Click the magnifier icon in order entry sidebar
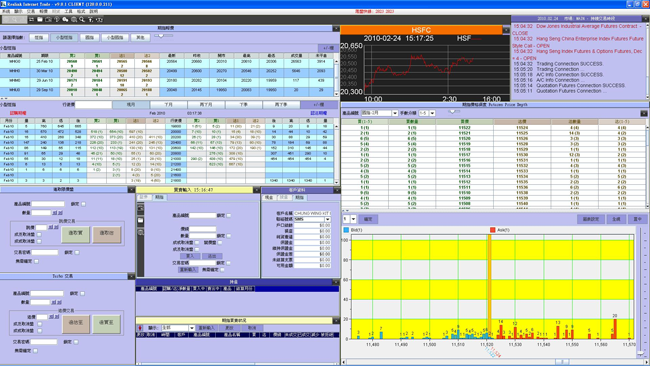This screenshot has width=650, height=366. (141, 233)
